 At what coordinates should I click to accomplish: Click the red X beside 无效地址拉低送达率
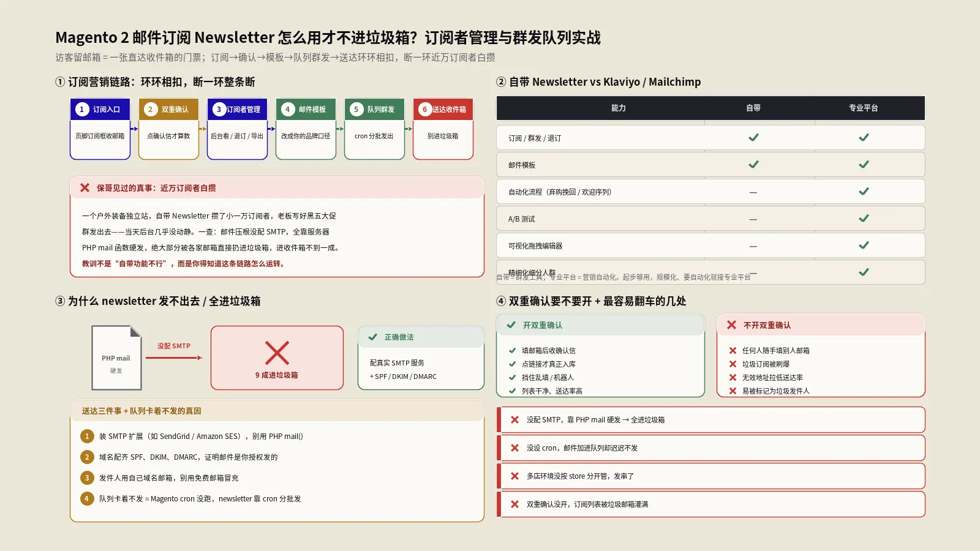733,378
